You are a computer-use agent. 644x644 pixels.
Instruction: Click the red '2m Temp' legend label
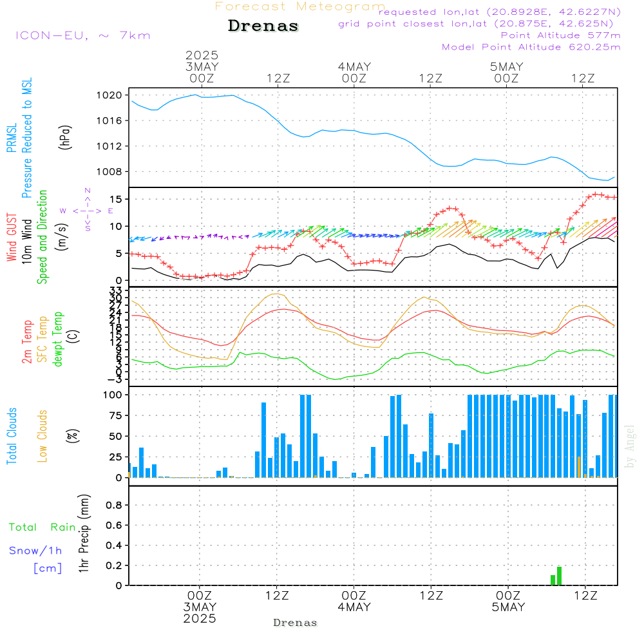(x=26, y=342)
